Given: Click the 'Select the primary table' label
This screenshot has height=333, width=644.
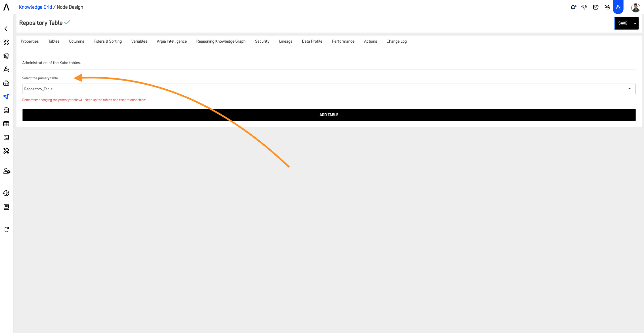Looking at the screenshot, I should (40, 78).
